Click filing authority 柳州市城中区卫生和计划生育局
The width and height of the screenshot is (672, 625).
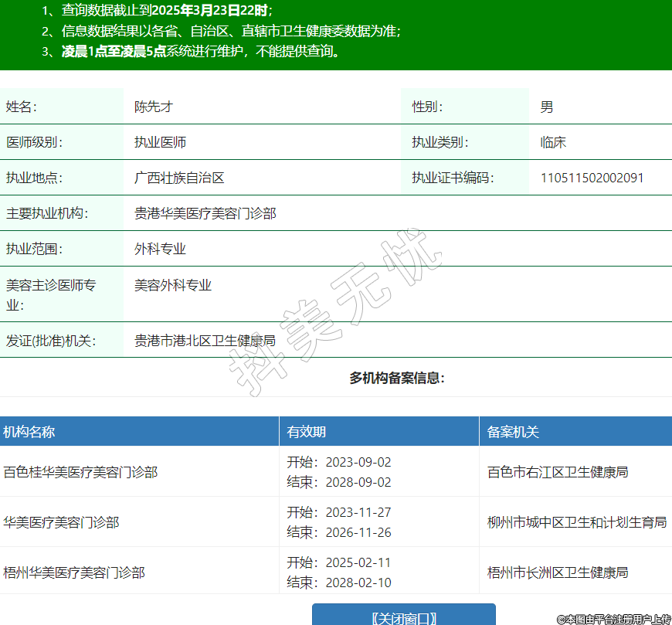[x=577, y=522]
